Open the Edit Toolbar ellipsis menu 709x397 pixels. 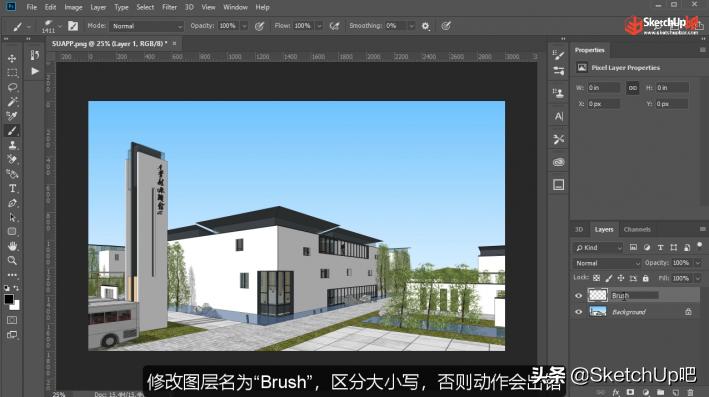[x=12, y=274]
